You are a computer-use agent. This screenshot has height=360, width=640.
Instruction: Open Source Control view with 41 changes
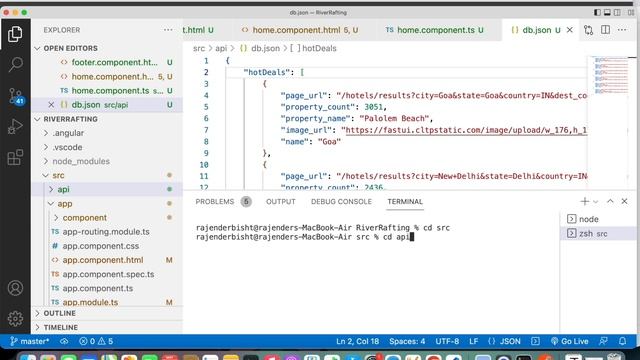tap(16, 96)
